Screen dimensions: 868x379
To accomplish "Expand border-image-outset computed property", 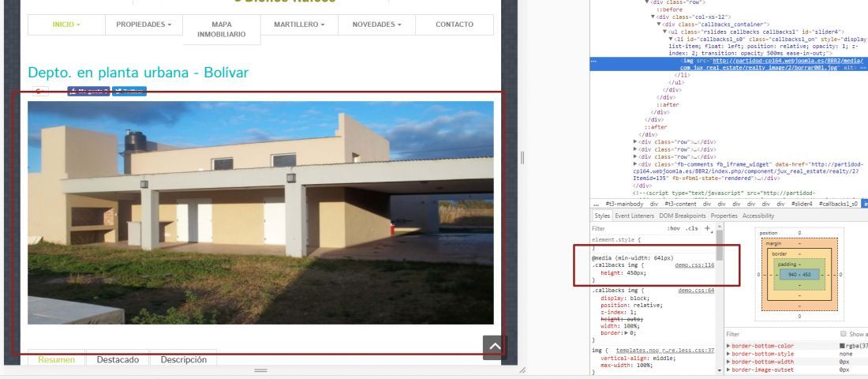I will (728, 370).
